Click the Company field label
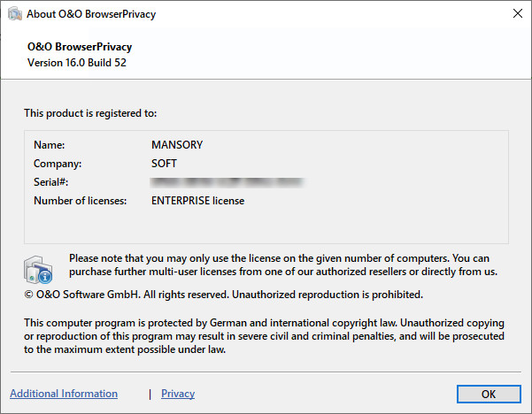Image resolution: width=532 pixels, height=414 pixels. click(58, 164)
